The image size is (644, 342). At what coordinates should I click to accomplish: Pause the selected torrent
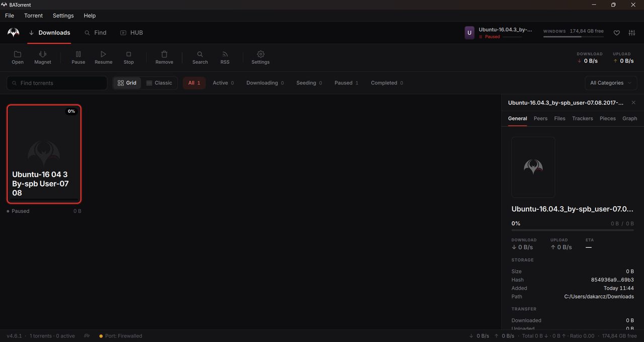pyautogui.click(x=78, y=57)
